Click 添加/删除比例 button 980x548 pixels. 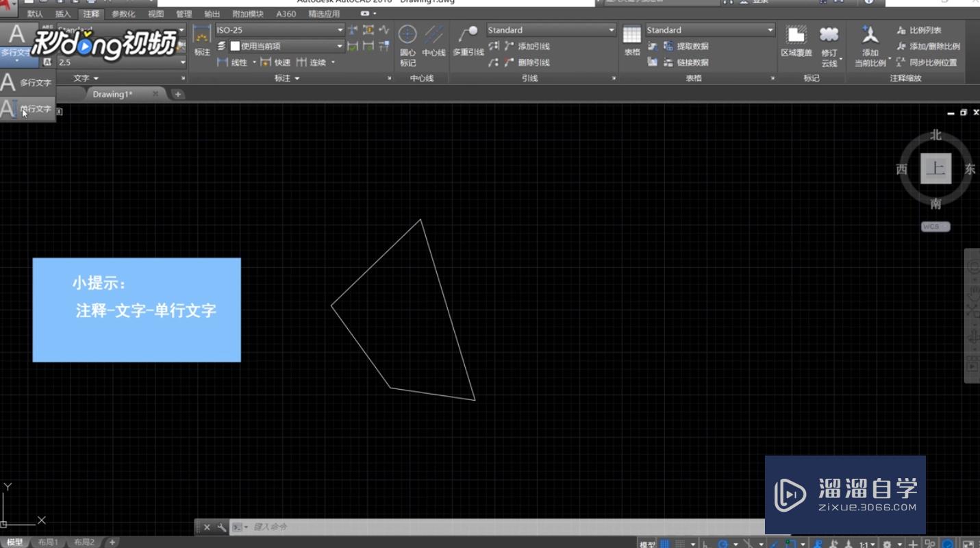(x=928, y=47)
